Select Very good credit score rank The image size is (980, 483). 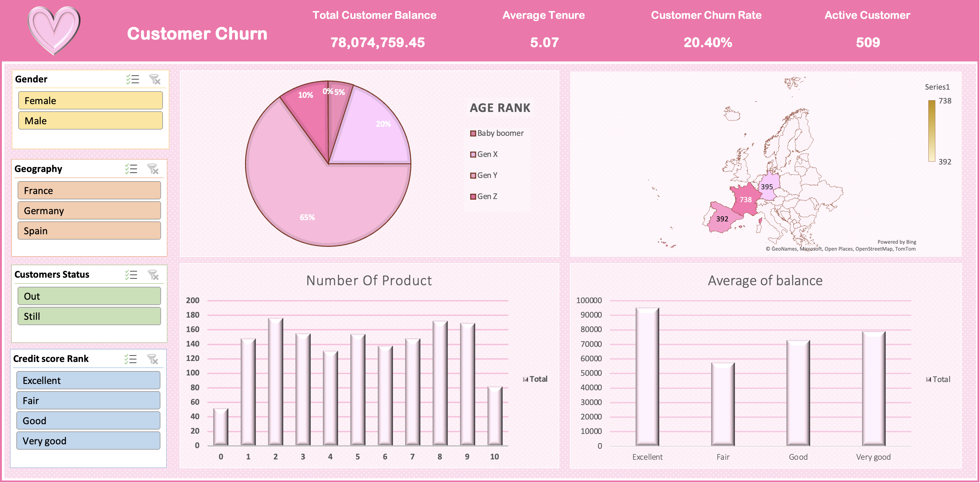pos(88,441)
